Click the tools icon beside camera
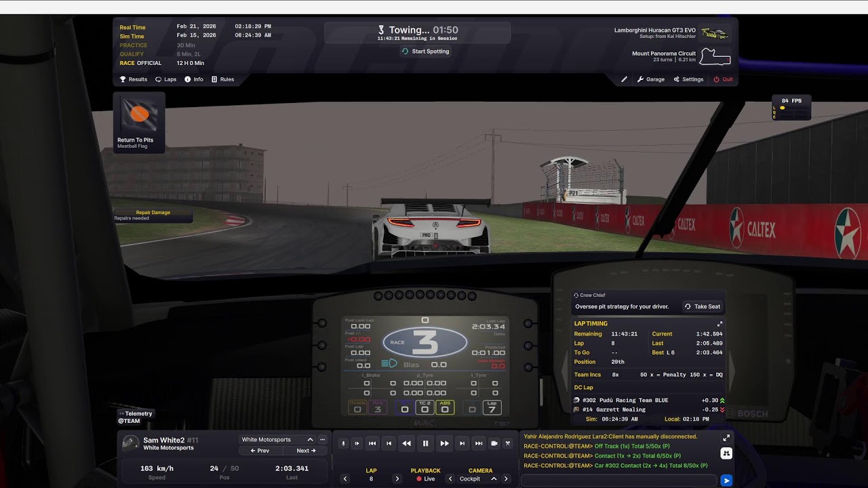Screen dimensions: 868x488 [x=508, y=443]
